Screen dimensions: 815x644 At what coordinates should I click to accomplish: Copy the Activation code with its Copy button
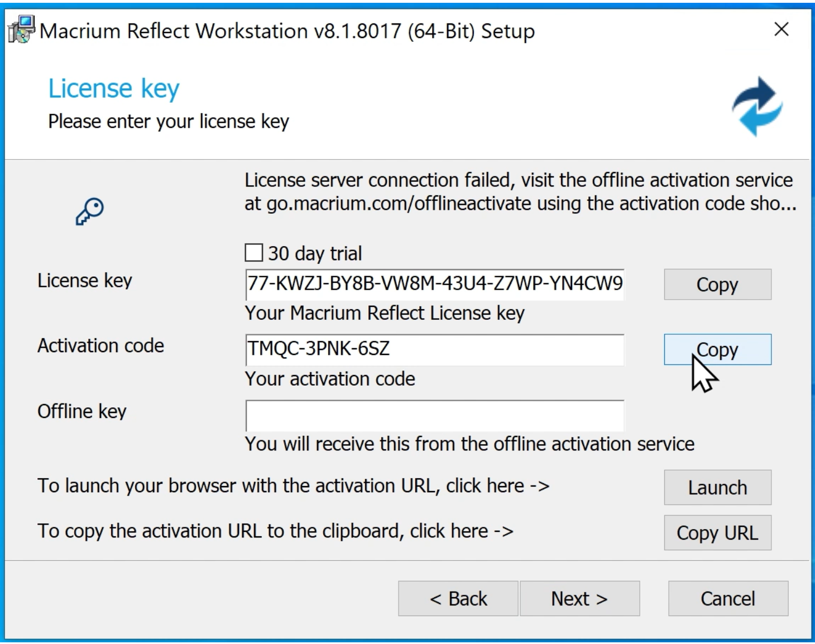[717, 350]
